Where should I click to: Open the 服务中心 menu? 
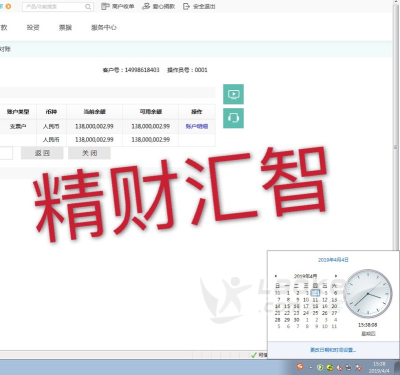[104, 28]
